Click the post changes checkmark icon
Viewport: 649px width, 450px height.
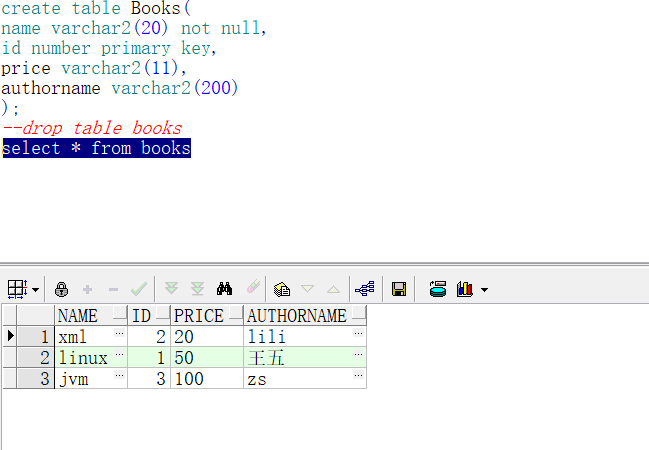click(139, 289)
